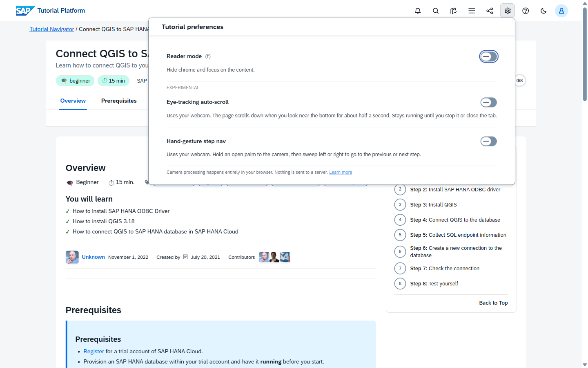Click the "July 20, 2021" creation date
The width and height of the screenshot is (588, 368).
(x=205, y=257)
